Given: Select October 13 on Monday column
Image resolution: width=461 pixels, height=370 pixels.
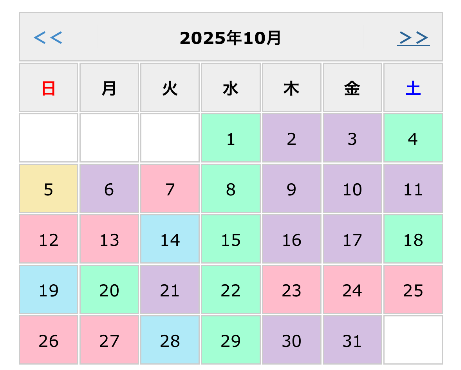Looking at the screenshot, I should point(109,239).
